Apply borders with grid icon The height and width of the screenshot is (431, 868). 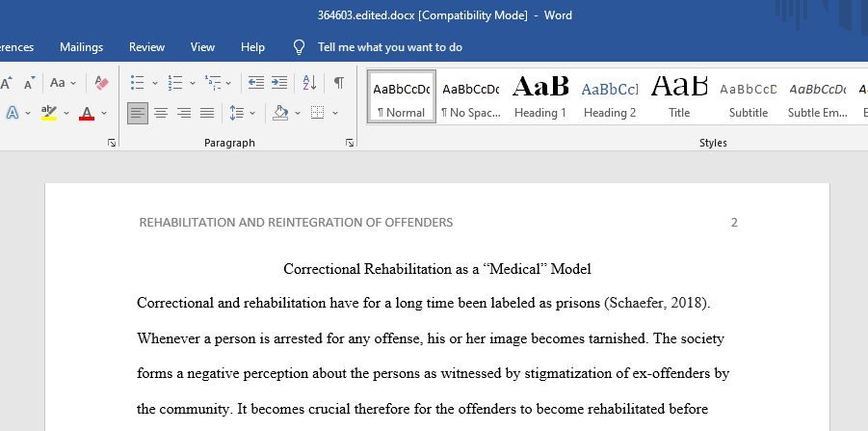coord(317,113)
